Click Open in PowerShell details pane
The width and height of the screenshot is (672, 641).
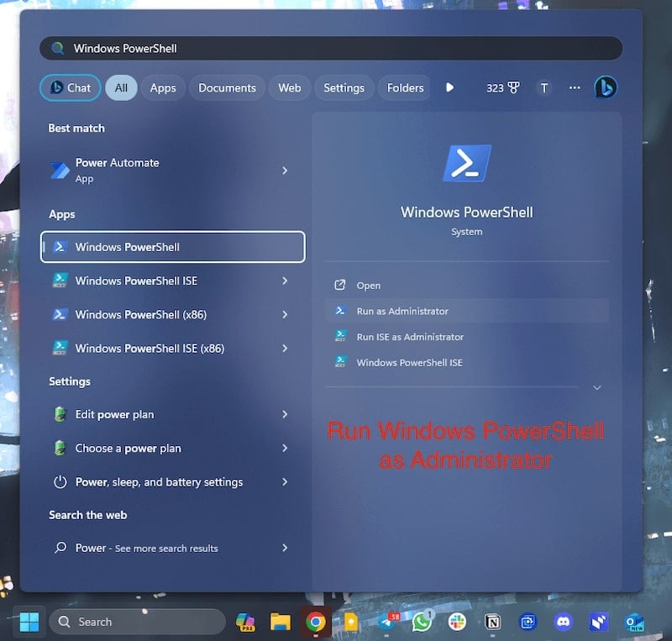coord(467,285)
